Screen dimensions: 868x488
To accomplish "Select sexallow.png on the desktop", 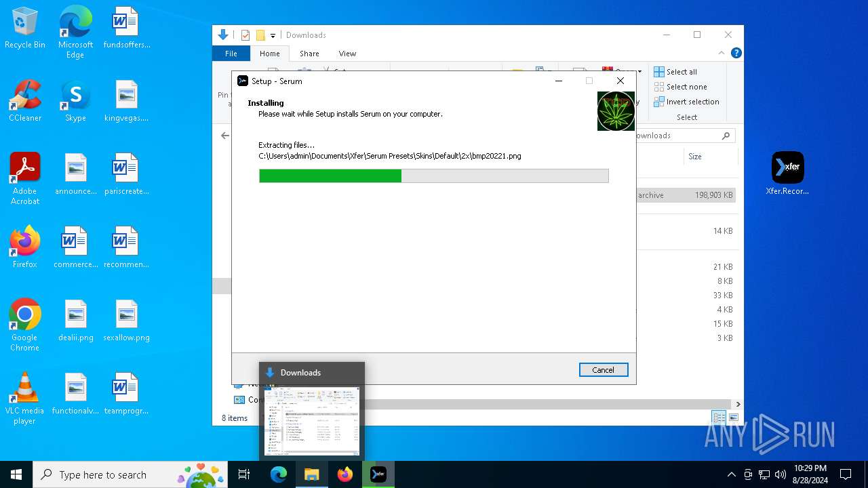I will pos(126,321).
